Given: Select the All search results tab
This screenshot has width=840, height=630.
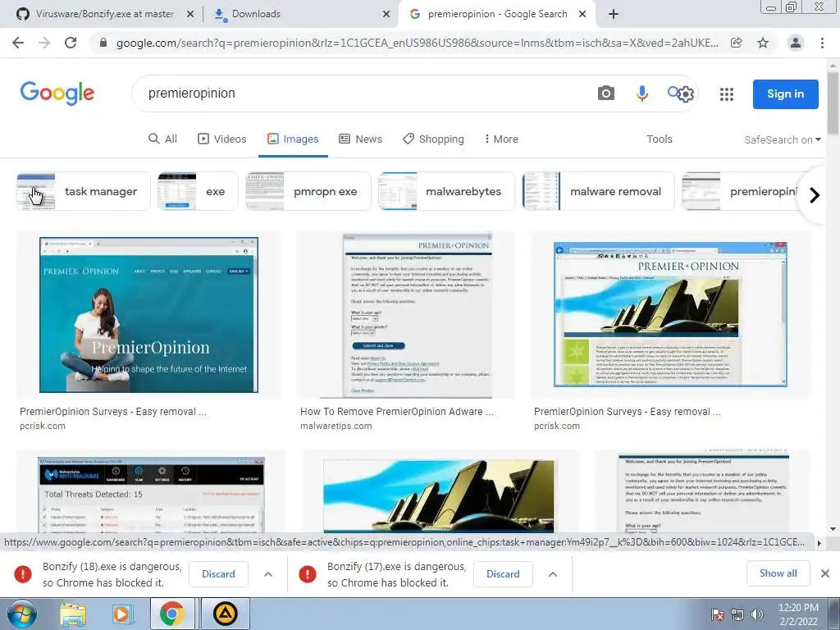Looking at the screenshot, I should (162, 139).
